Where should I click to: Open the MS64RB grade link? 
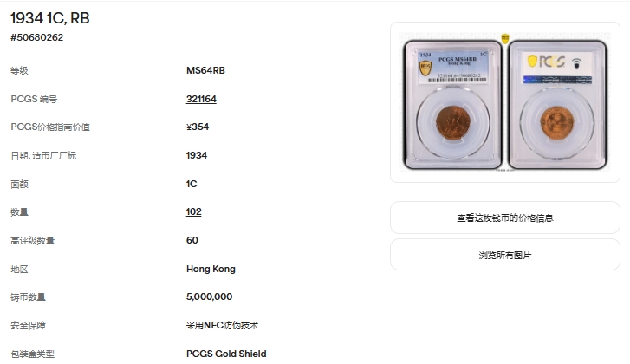pos(205,70)
